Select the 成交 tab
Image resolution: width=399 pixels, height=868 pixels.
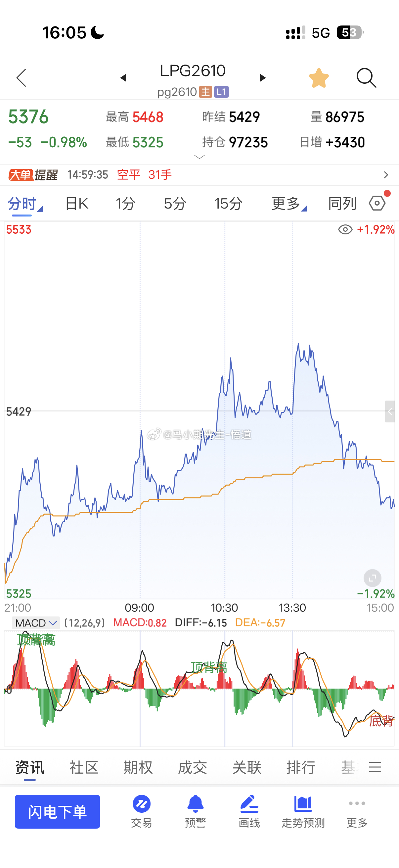tap(192, 768)
